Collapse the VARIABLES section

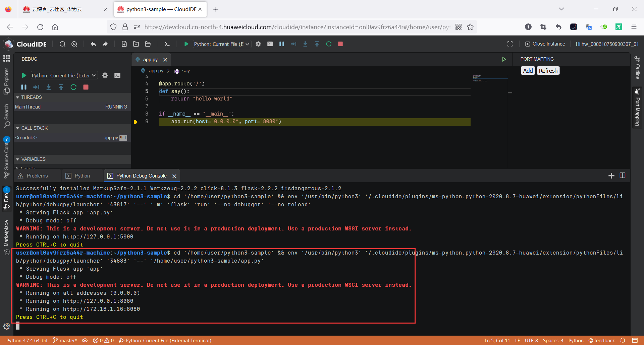click(x=72, y=159)
